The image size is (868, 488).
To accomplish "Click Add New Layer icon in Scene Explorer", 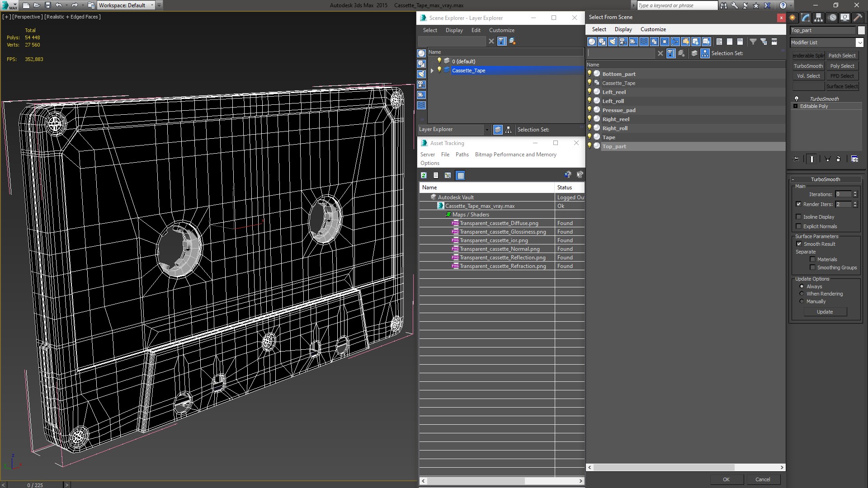I will tap(512, 41).
